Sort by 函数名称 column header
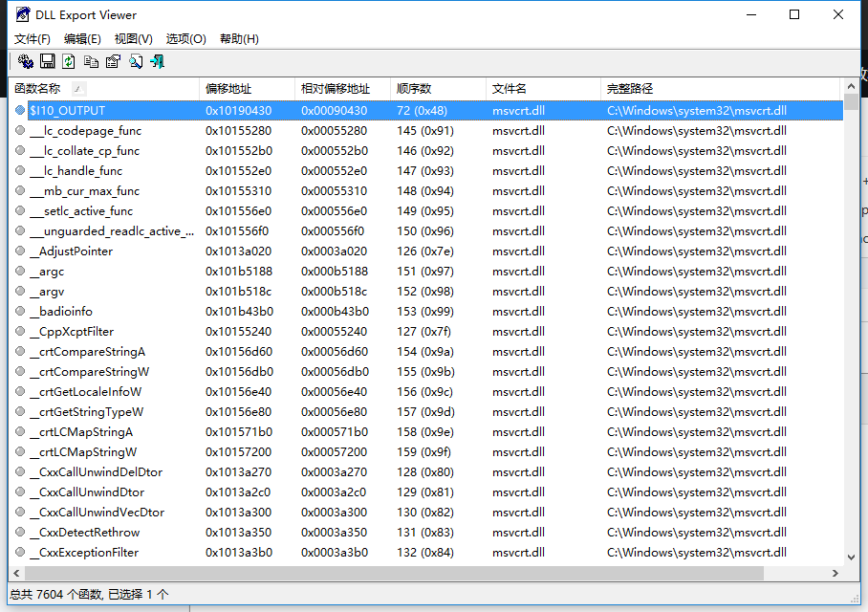 (103, 89)
